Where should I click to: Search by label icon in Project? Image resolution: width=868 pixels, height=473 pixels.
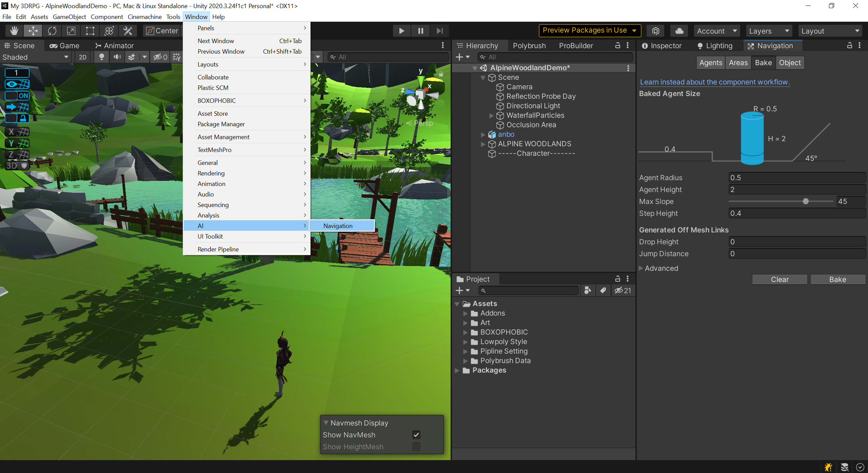(x=603, y=290)
